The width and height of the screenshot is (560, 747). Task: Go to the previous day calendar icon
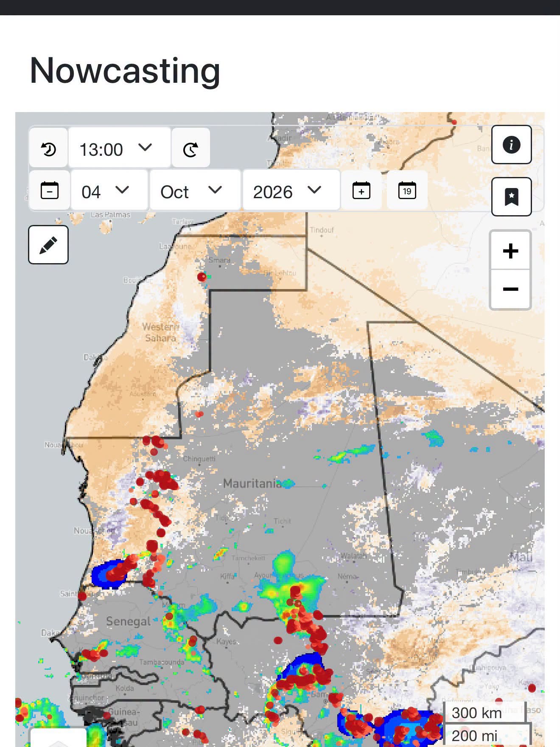(x=50, y=191)
